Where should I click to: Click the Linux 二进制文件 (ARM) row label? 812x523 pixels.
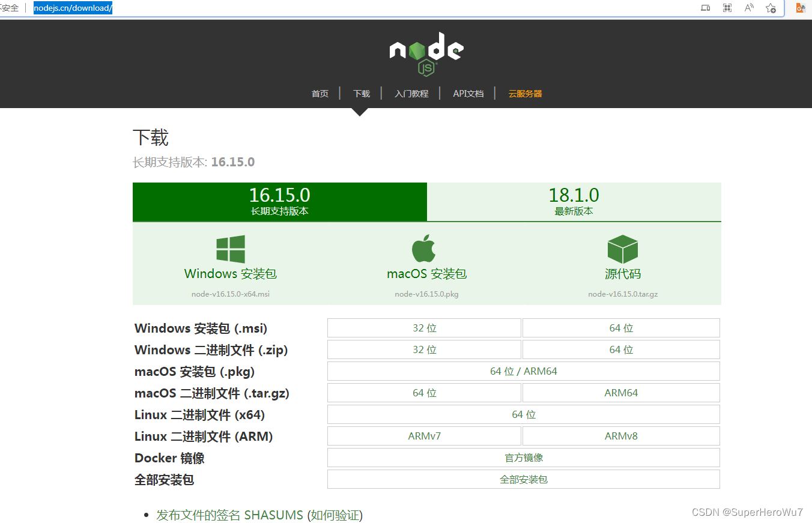[204, 437]
